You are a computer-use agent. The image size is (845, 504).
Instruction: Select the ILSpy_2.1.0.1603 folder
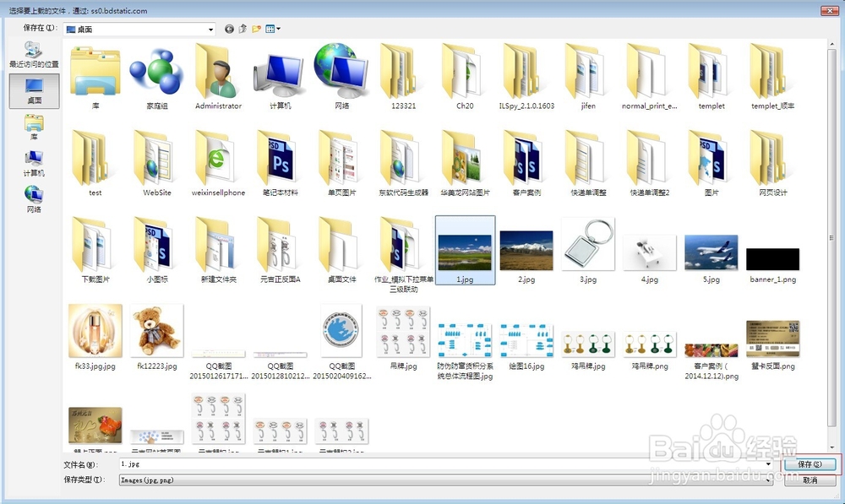click(526, 78)
